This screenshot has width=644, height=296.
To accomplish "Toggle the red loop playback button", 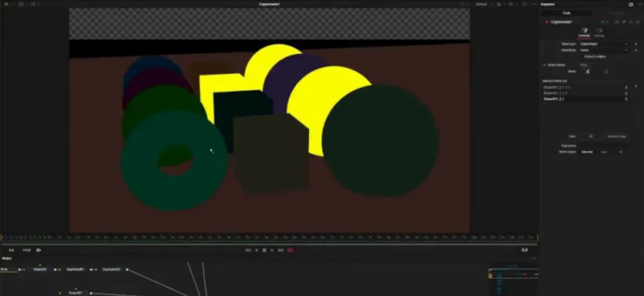I will pyautogui.click(x=290, y=250).
